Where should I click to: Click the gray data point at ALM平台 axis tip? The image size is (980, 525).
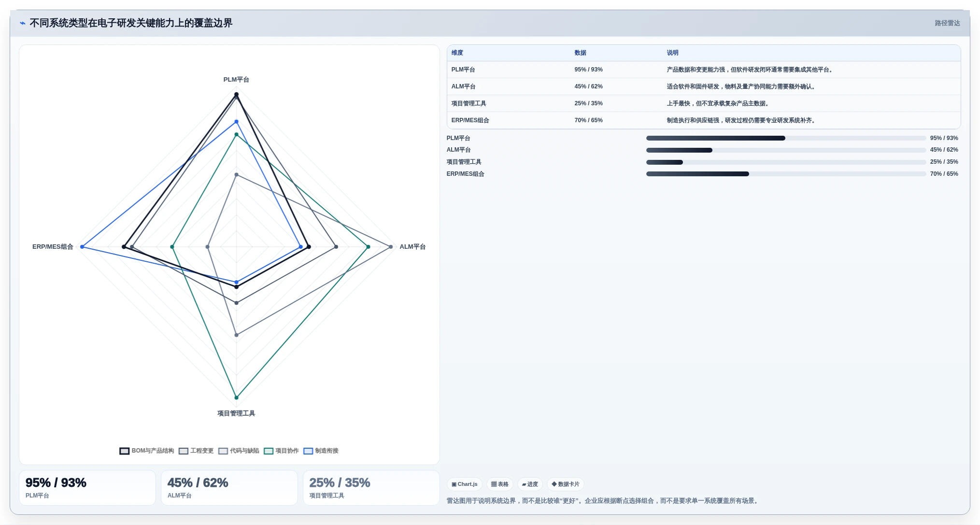[391, 247]
